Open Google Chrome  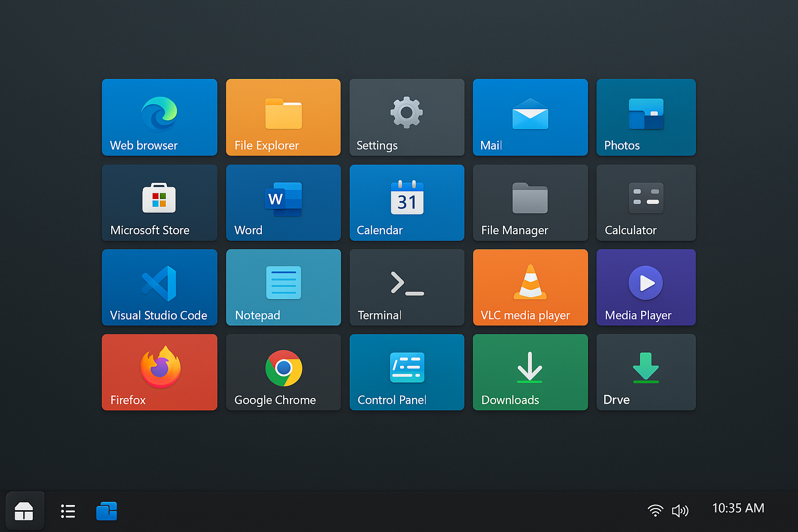click(x=283, y=372)
